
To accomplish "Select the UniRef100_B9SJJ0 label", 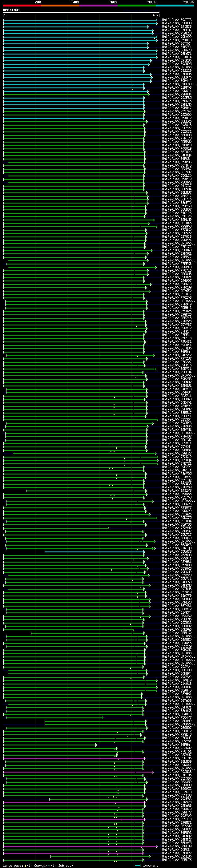I will click(x=177, y=819).
